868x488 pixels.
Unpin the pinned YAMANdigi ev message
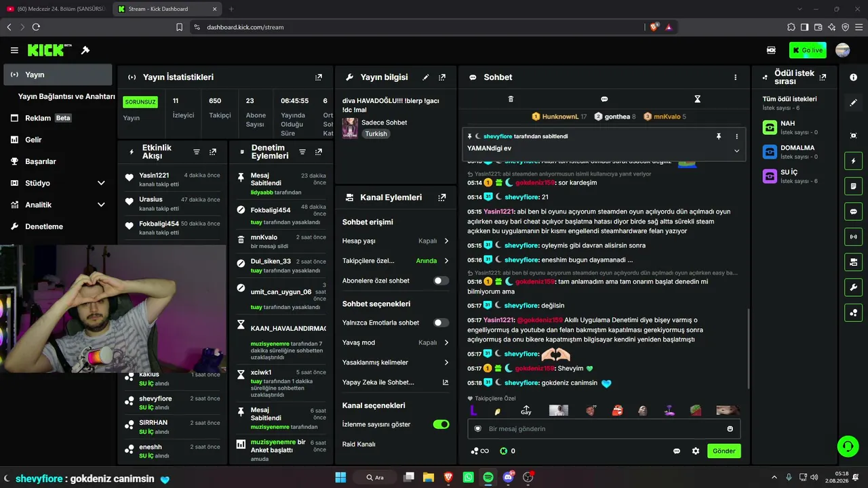point(719,136)
